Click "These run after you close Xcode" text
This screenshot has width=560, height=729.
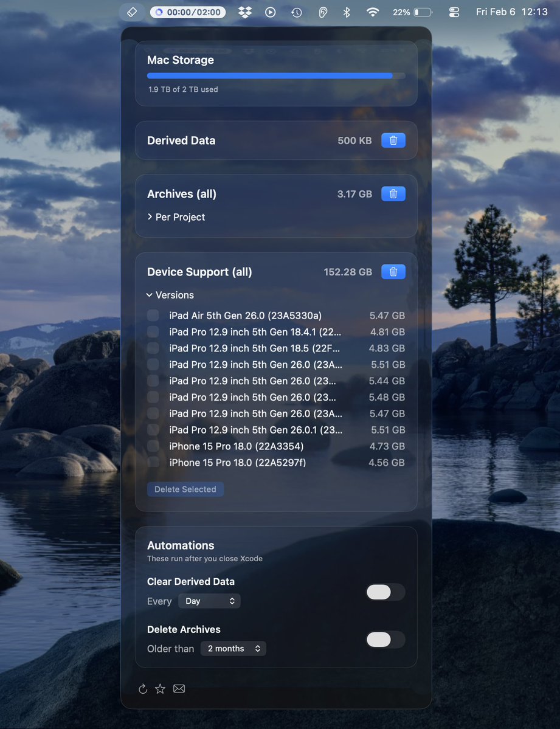click(205, 558)
